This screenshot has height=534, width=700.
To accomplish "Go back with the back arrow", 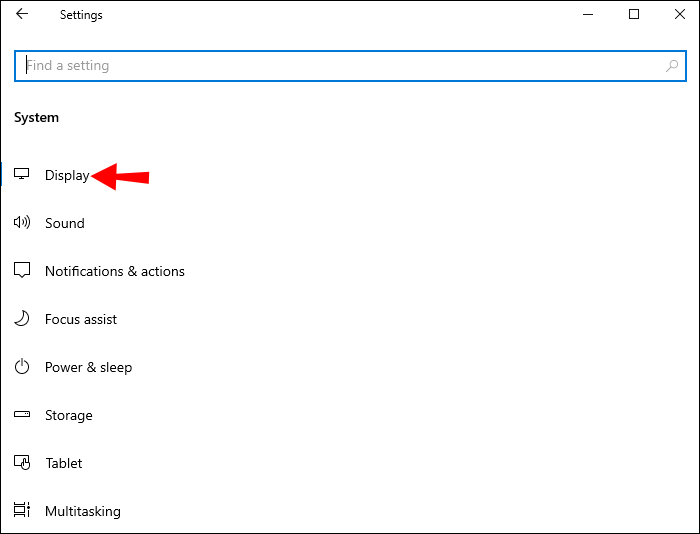I will 22,14.
